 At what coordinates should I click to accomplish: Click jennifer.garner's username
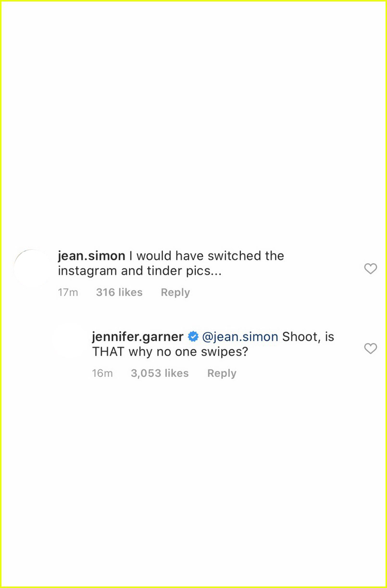coord(136,337)
